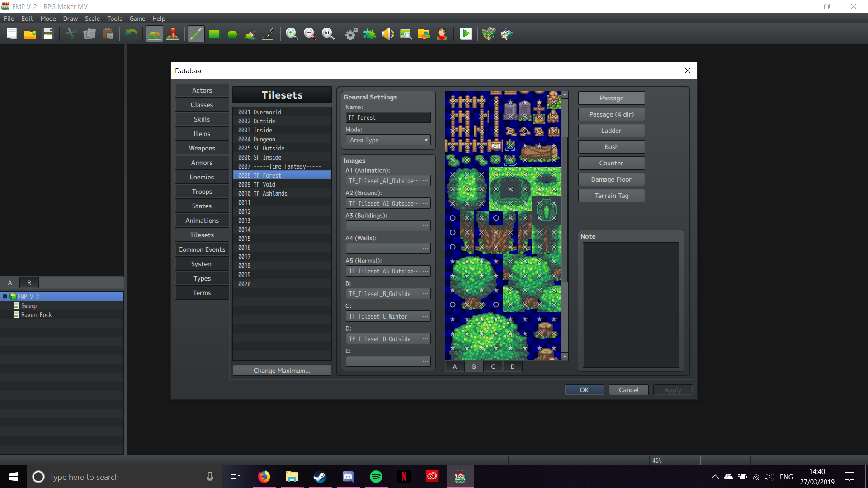Select the Ellipse drawing tool
Viewport: 868px width, 488px height.
point(232,34)
